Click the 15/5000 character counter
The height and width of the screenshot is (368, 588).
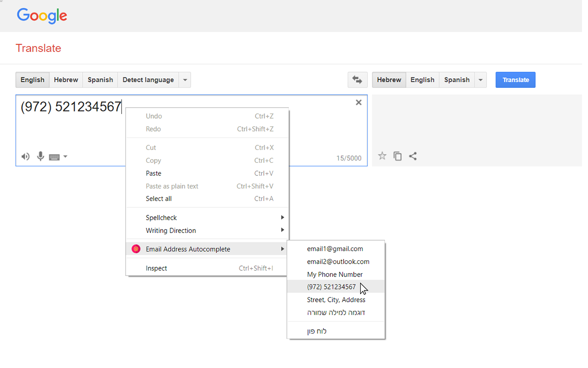pos(349,158)
